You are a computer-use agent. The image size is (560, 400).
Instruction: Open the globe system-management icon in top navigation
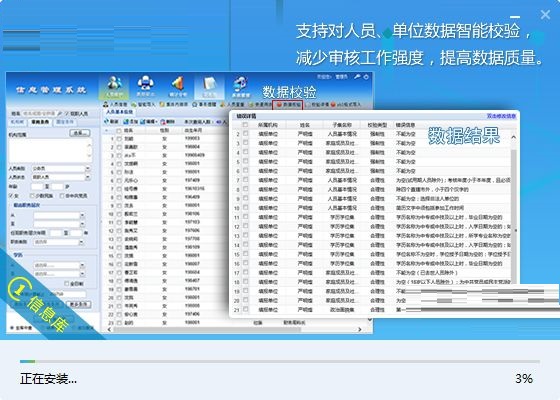(241, 87)
